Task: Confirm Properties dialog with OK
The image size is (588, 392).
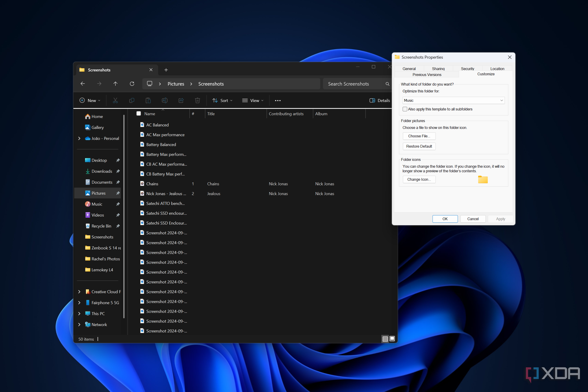Action: tap(445, 219)
